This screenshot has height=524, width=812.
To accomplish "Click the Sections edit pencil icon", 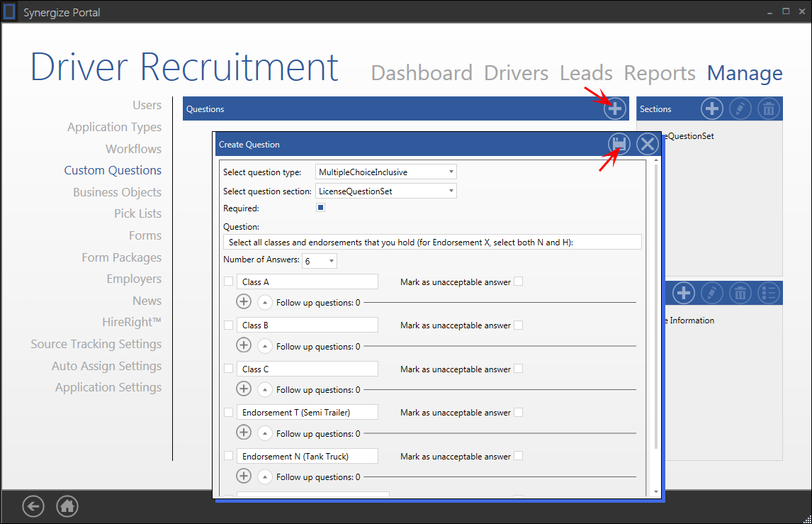I will tap(740, 109).
